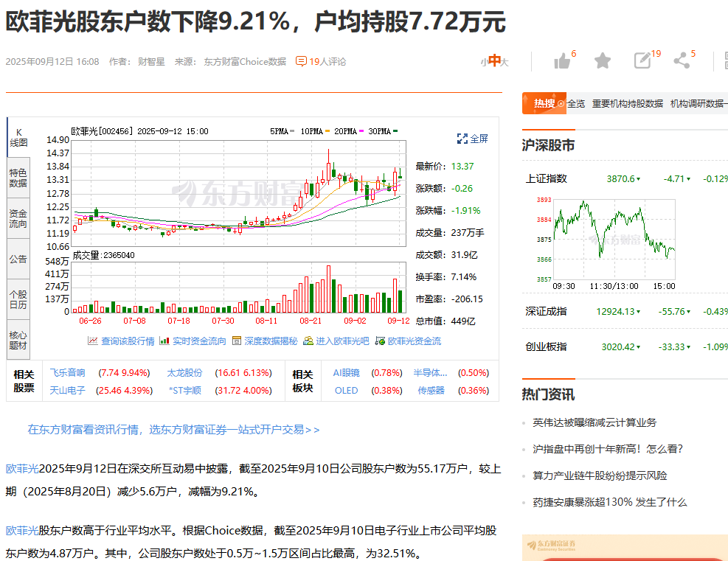This screenshot has height=561, width=728.
Task: Click 欧菲光 link in second paragraph
Action: click(22, 530)
